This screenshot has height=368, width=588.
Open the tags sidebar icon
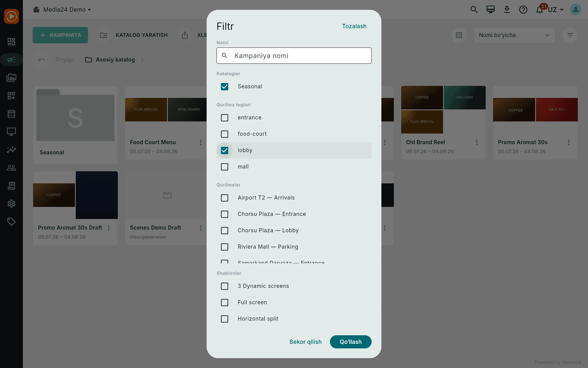click(x=11, y=221)
